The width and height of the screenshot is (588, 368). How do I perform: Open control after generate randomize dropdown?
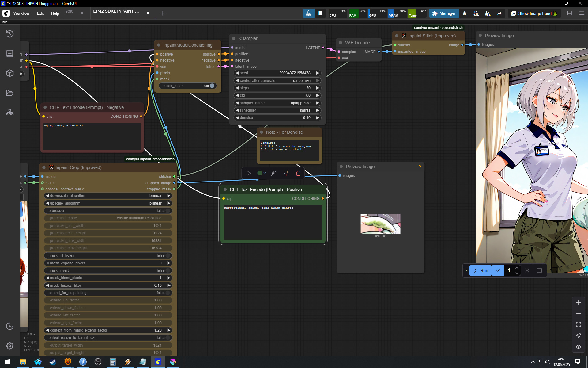277,81
